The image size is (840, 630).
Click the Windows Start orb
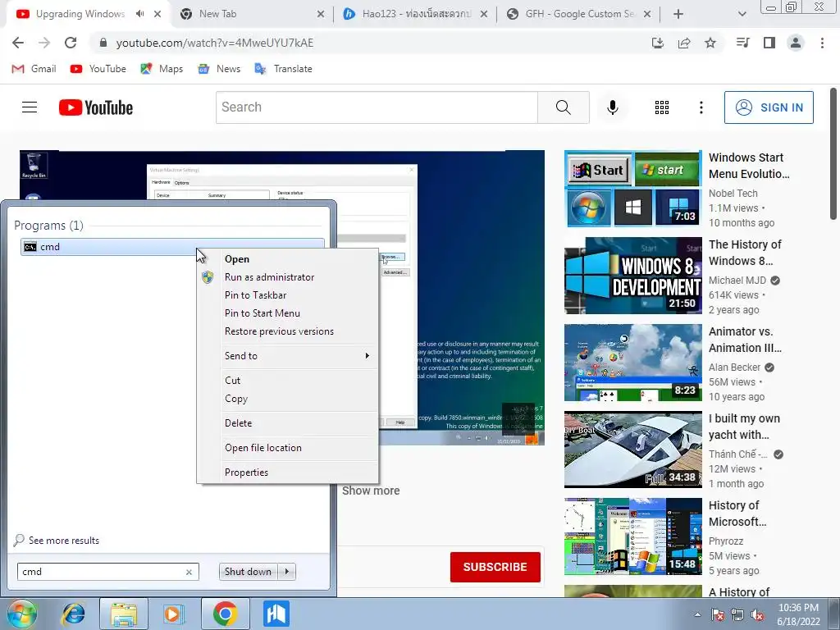[x=21, y=614]
